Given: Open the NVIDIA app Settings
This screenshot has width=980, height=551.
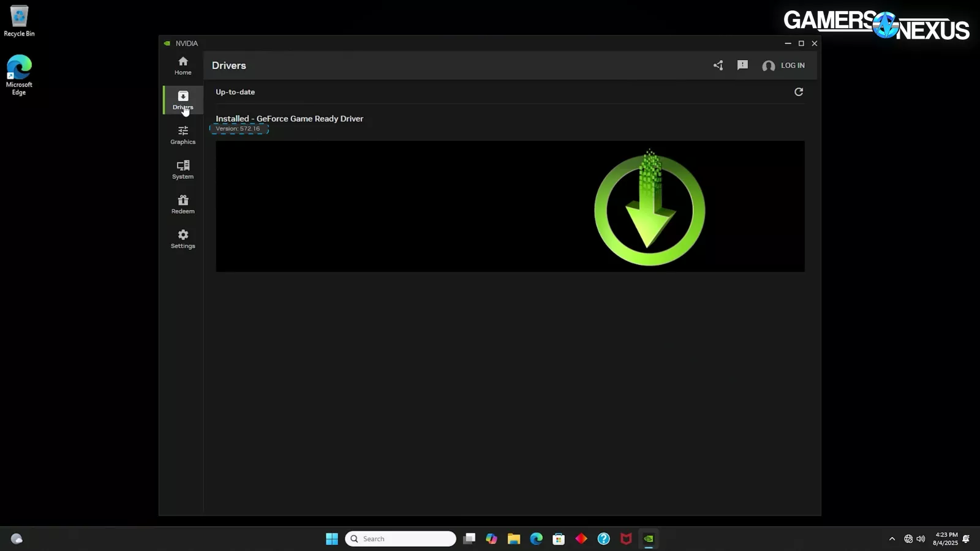Looking at the screenshot, I should point(183,239).
